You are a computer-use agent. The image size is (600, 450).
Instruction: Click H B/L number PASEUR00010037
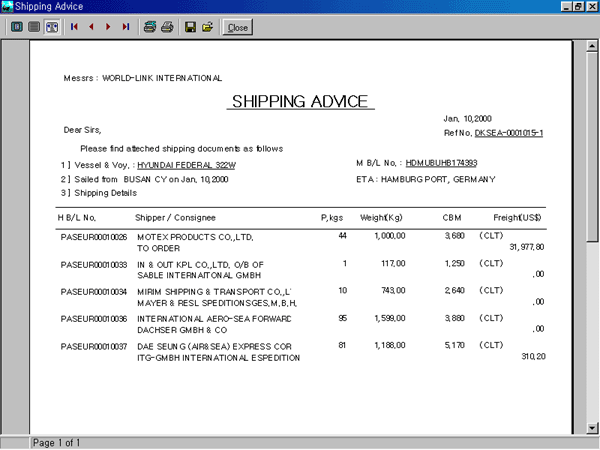point(94,347)
